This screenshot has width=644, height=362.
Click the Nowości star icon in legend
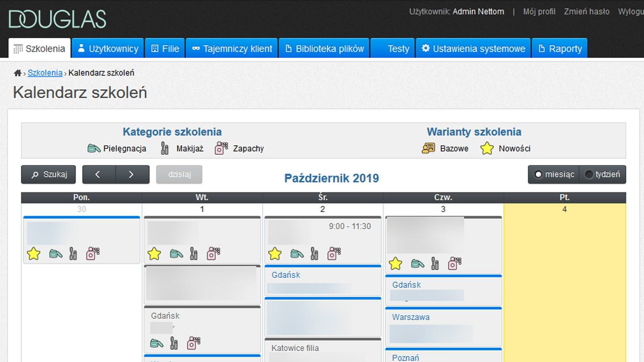(487, 148)
